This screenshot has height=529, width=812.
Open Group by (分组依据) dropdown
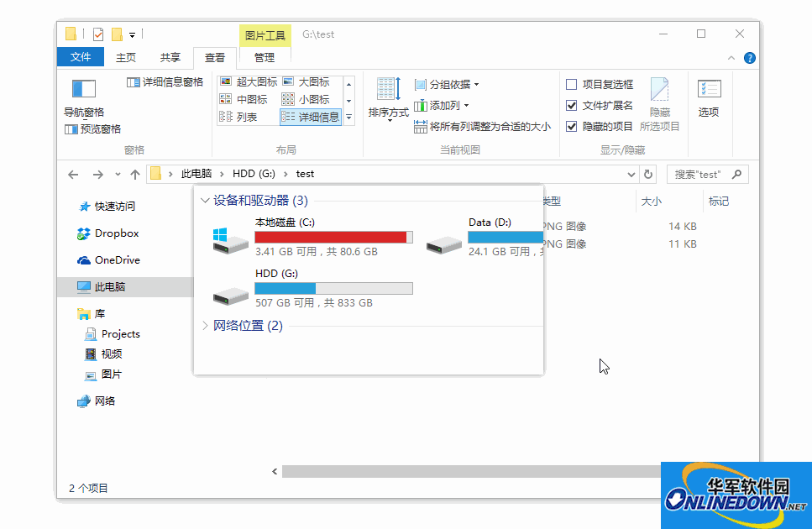pos(447,84)
